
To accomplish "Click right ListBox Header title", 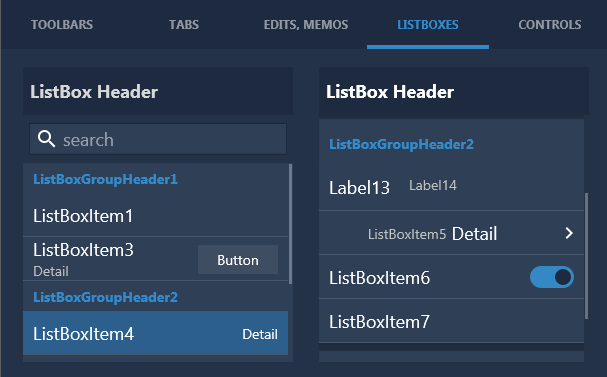I will click(x=390, y=92).
